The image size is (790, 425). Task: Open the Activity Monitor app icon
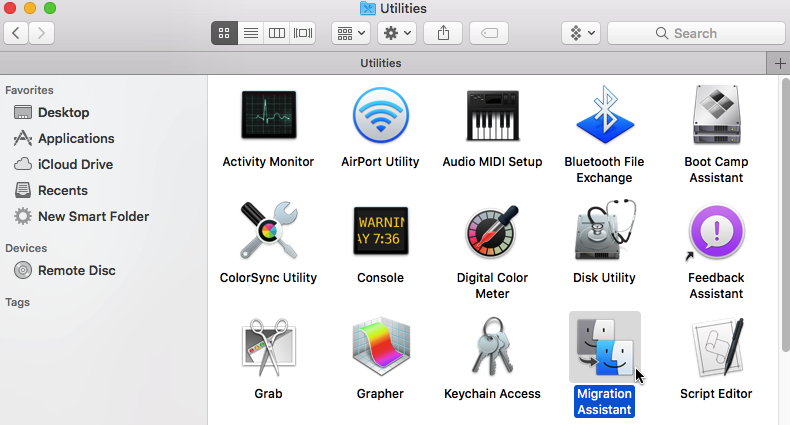269,115
